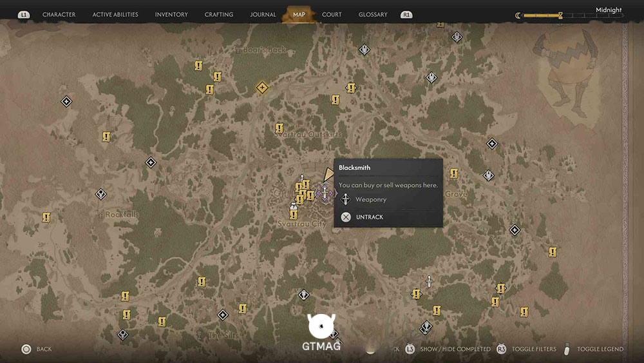Click the hourglass marker on the time bar
The width and height of the screenshot is (644, 363).
[x=560, y=15]
